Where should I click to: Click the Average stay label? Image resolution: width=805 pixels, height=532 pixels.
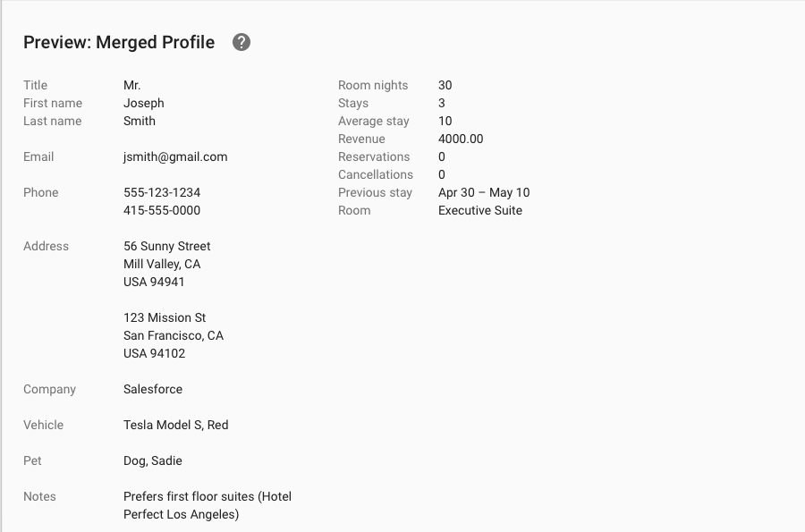click(373, 121)
